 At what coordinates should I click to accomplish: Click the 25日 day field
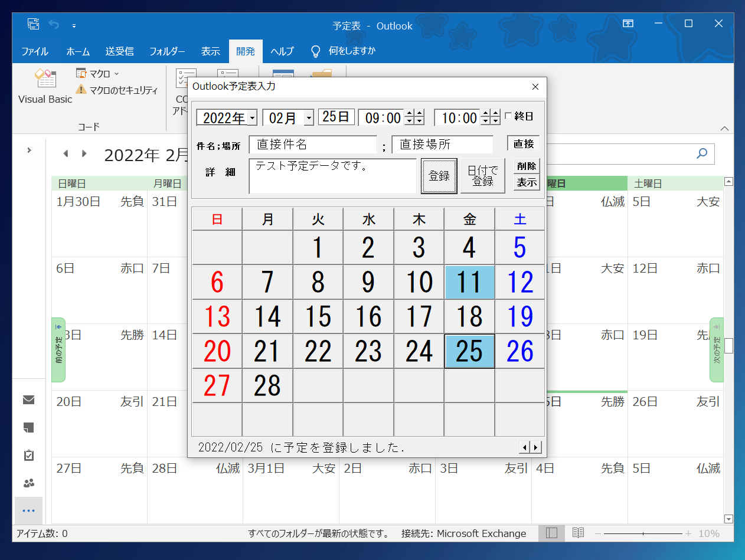(x=336, y=117)
